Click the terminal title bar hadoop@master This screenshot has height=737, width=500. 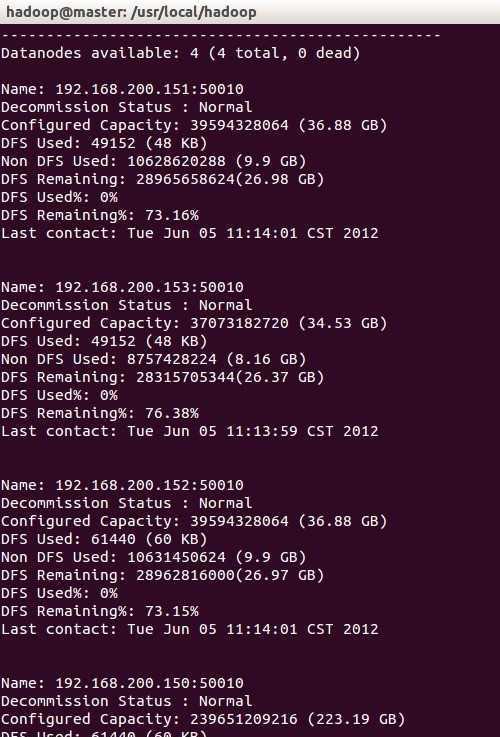(132, 11)
